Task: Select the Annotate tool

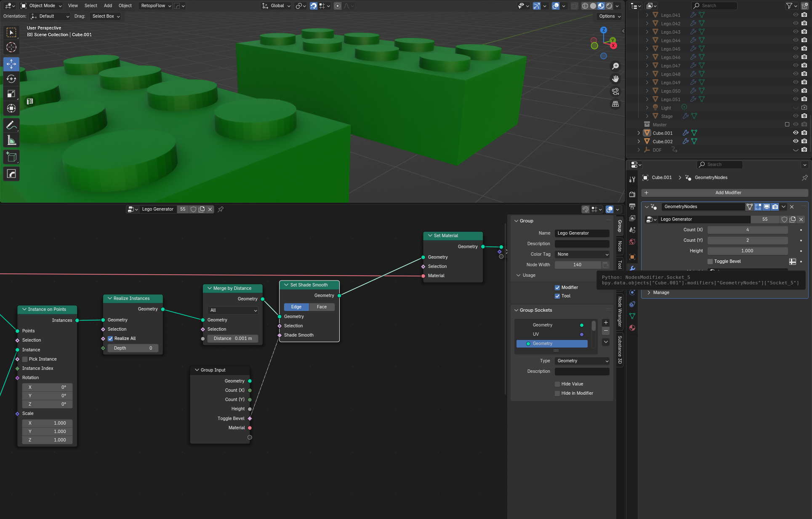Action: pyautogui.click(x=11, y=125)
